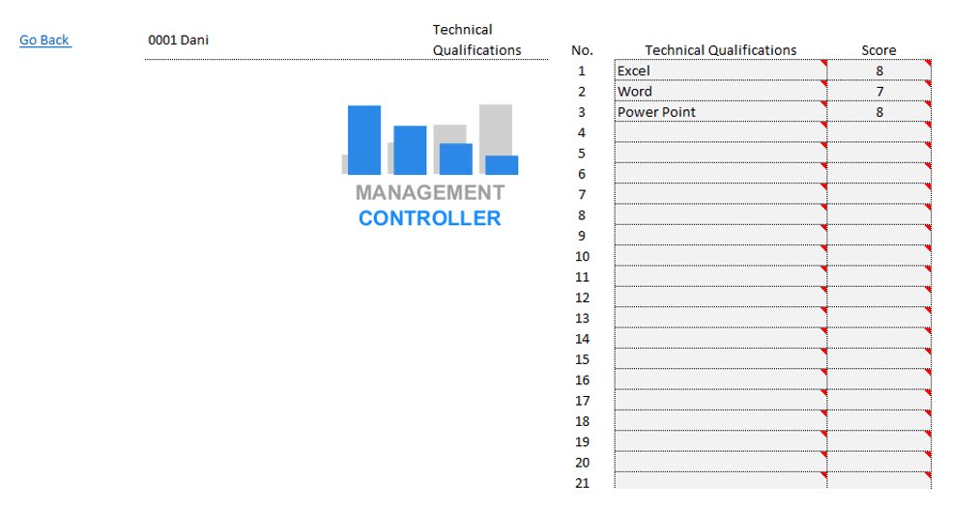
Task: Click the Technical Qualifications column header
Action: [720, 50]
